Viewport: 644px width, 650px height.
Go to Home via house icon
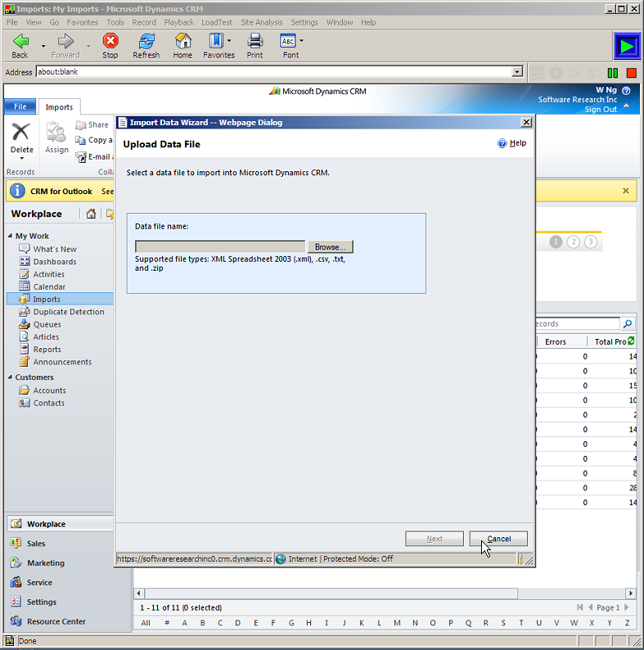click(182, 41)
